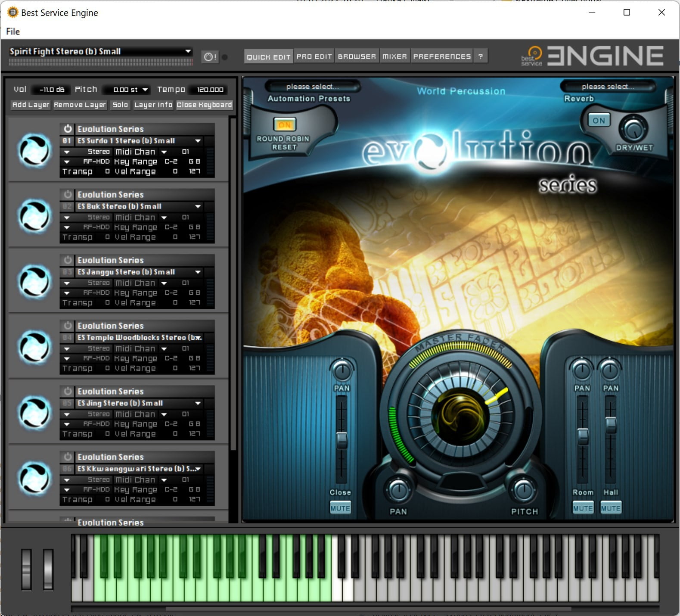This screenshot has width=680, height=616.
Task: Click the Add Layer button
Action: (31, 105)
